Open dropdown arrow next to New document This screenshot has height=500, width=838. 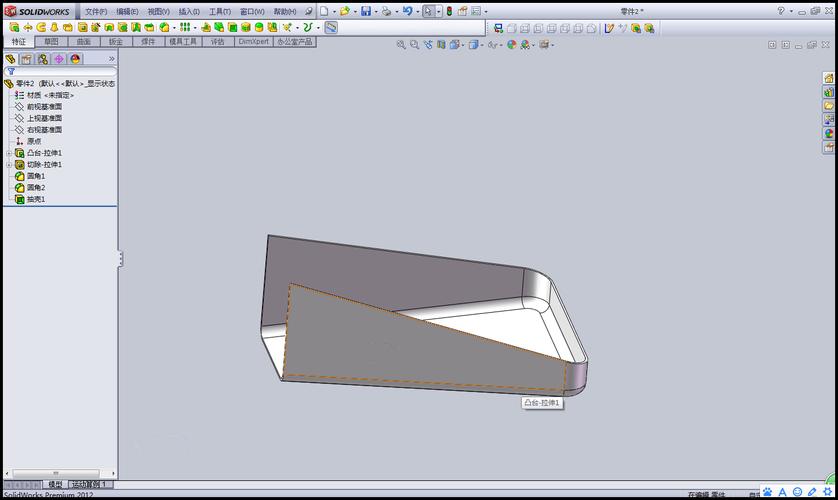tap(334, 11)
